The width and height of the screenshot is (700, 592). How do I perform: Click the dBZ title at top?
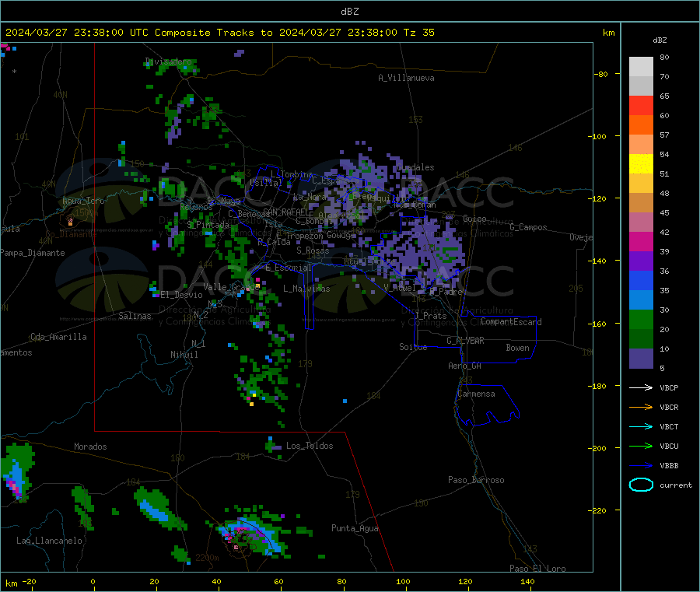349,12
